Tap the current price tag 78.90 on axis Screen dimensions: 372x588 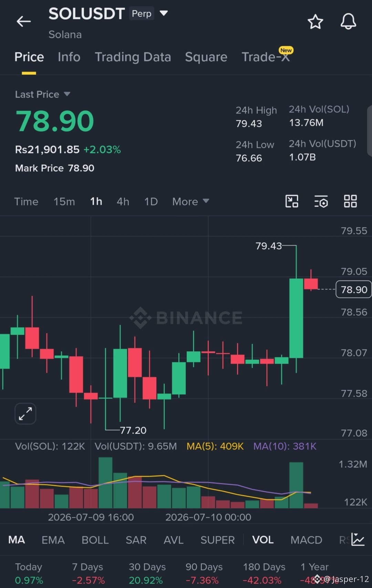(354, 290)
